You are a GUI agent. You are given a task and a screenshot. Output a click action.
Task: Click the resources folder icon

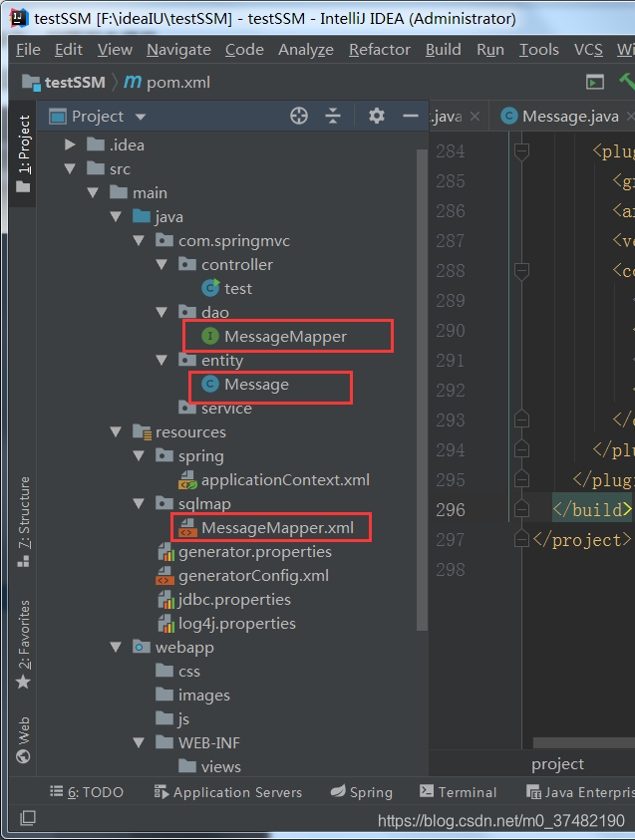point(142,431)
